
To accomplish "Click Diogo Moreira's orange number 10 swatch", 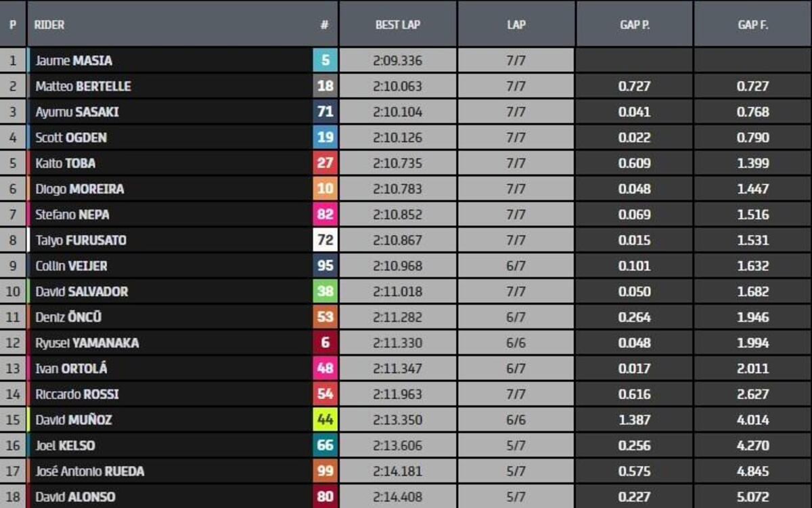I will (x=325, y=189).
